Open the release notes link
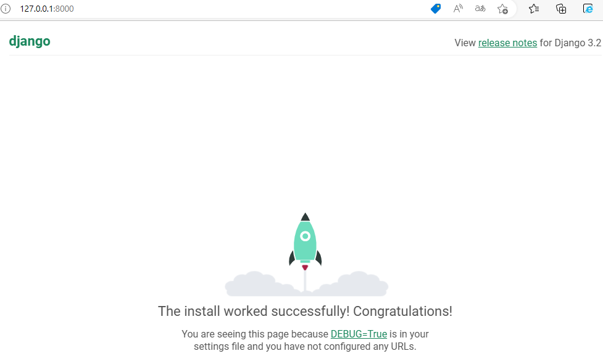Image resolution: width=603 pixels, height=364 pixels. click(507, 43)
